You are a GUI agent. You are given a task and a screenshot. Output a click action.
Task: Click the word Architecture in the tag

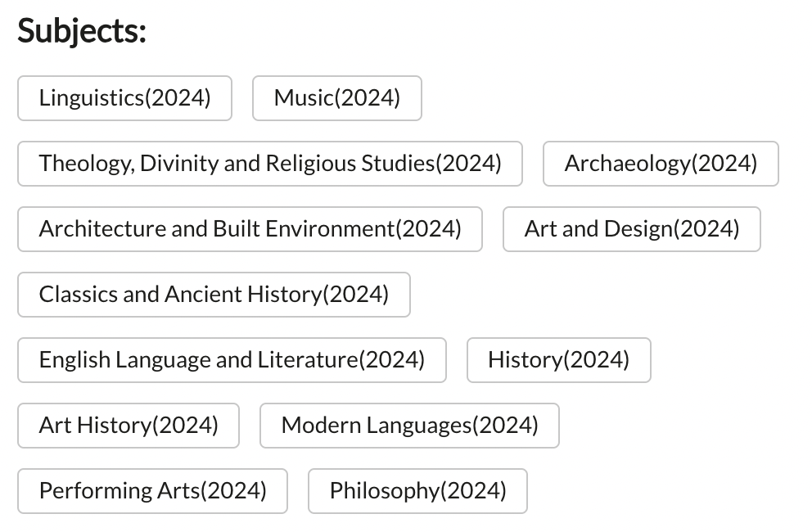pos(102,229)
